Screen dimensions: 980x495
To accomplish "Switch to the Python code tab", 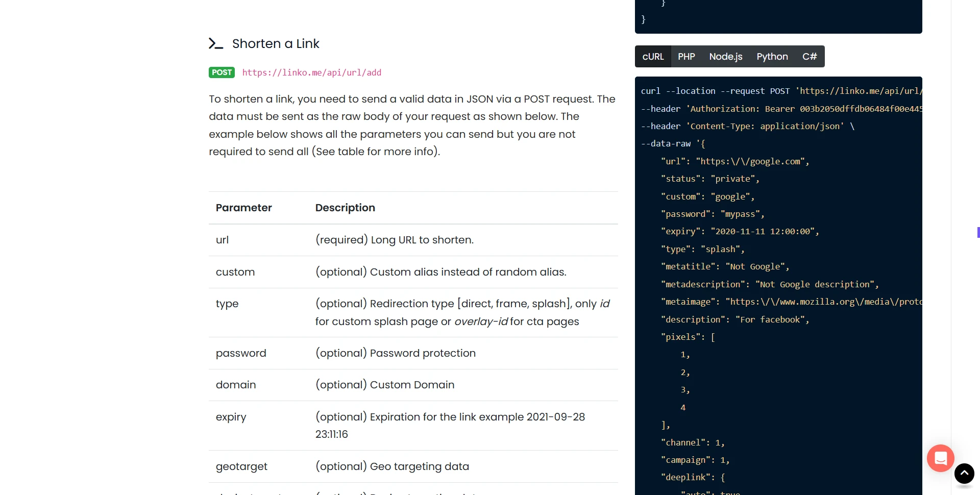I will tap(772, 56).
